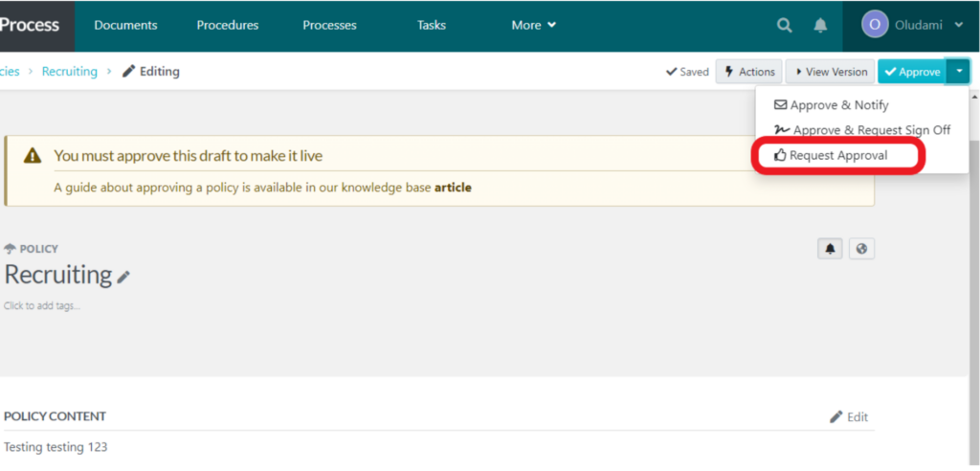Image resolution: width=980 pixels, height=471 pixels.
Task: Go to Tasks tab
Action: coord(432,25)
